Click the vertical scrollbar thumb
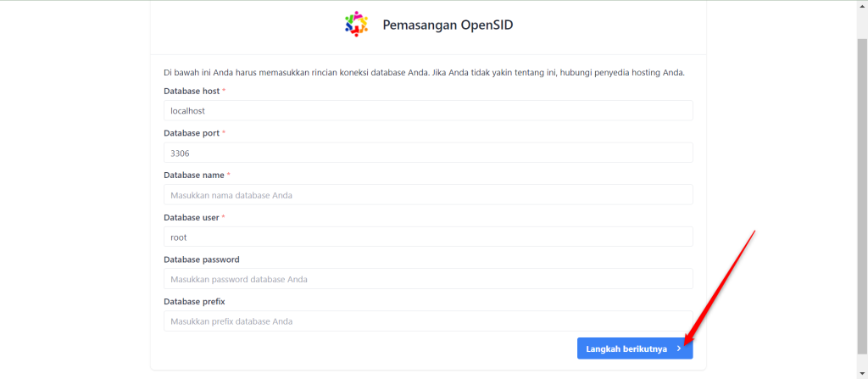Viewport: 868px width, 379px height. point(862,196)
